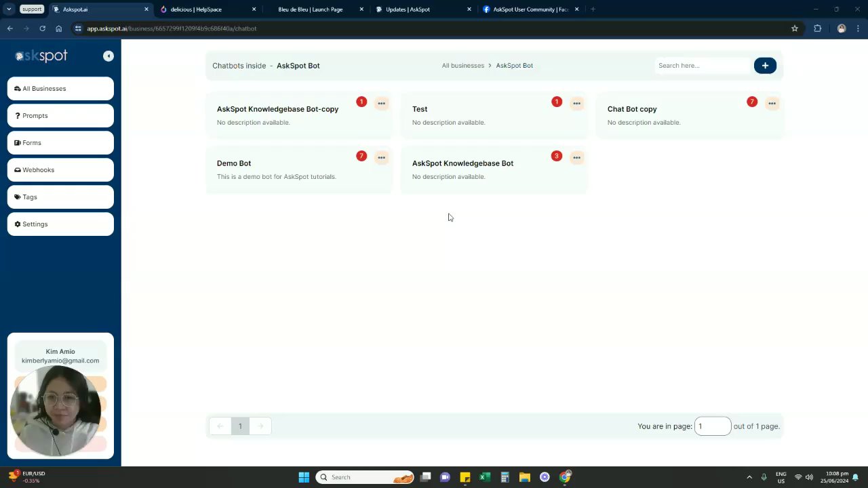
Task: Collapse the sidebar with the arrow toggle
Action: pos(108,56)
